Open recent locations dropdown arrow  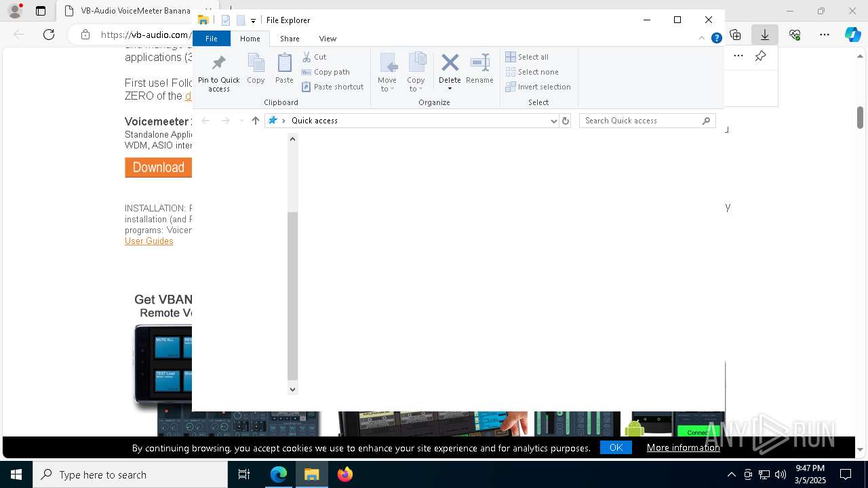point(241,121)
